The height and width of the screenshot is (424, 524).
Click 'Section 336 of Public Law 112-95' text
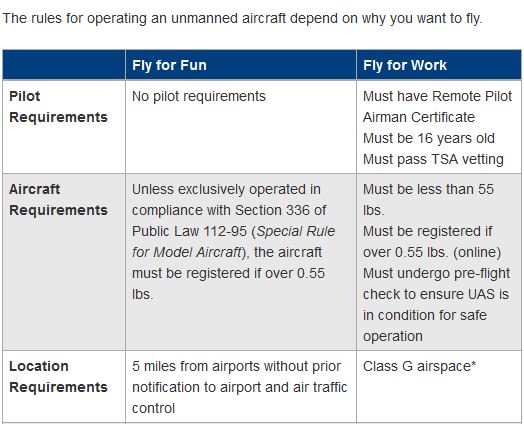click(229, 221)
